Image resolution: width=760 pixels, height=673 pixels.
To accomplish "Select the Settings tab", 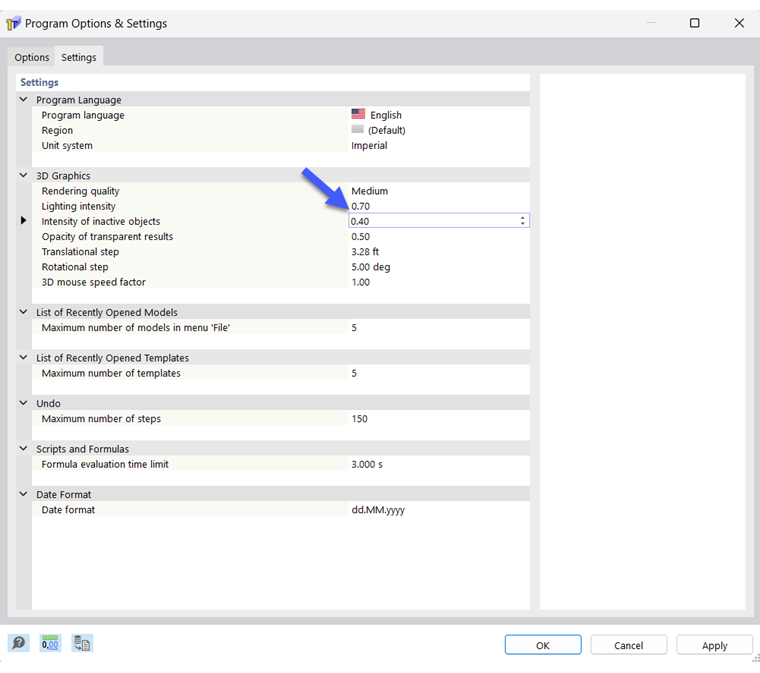I will (79, 57).
